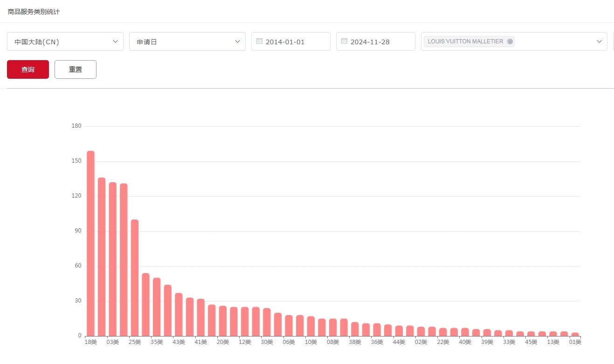The width and height of the screenshot is (614, 364).
Task: Select the 35类 bar in chart
Action: 157,307
